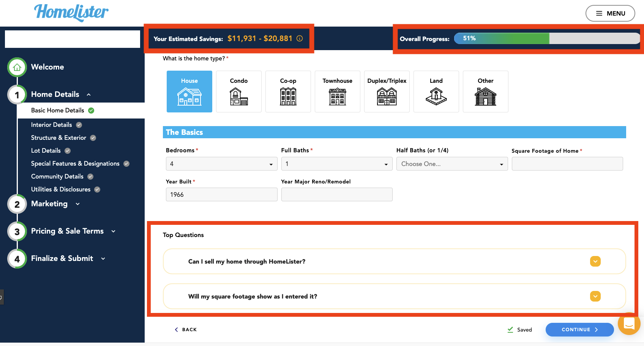
Task: Click the Continue button
Action: point(579,330)
